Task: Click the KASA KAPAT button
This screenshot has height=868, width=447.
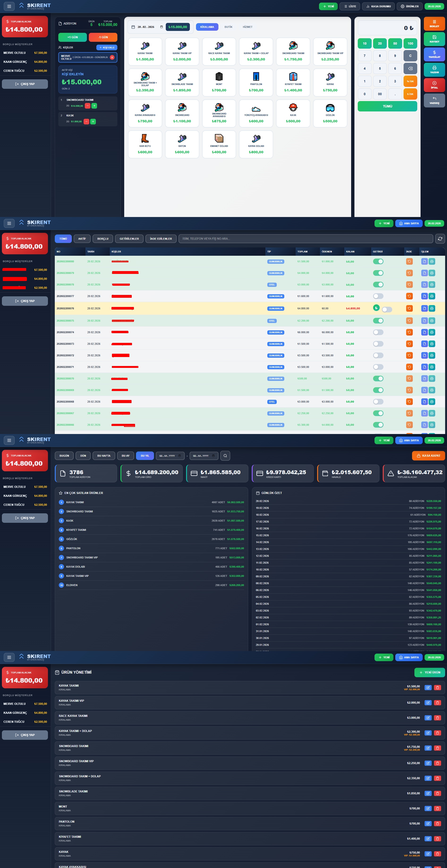Action: tap(428, 455)
